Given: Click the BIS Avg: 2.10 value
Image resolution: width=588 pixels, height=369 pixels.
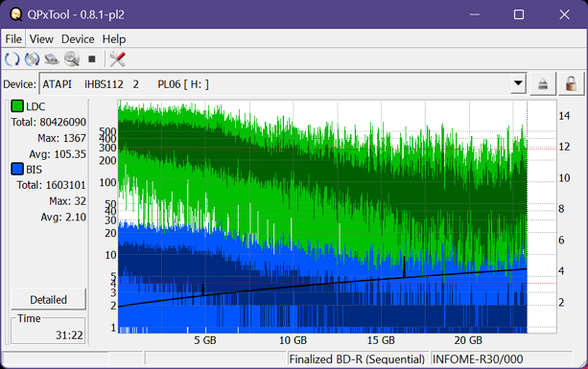Looking at the screenshot, I should pyautogui.click(x=63, y=217).
